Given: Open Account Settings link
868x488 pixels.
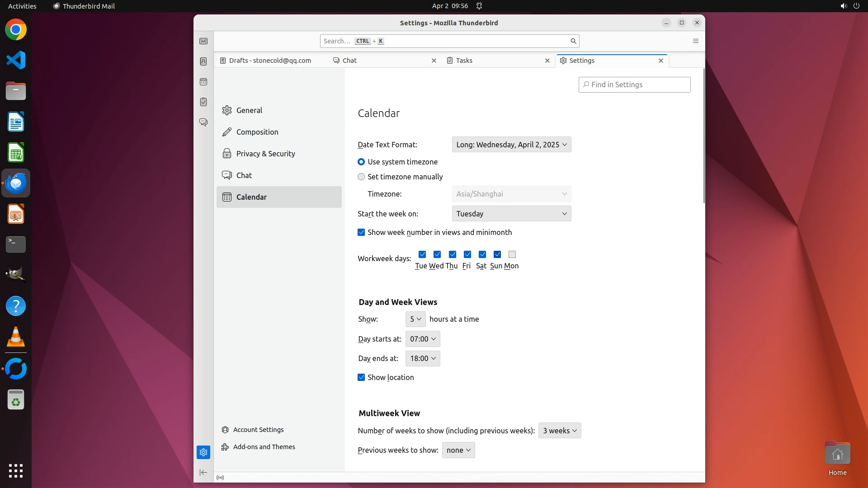Looking at the screenshot, I should pyautogui.click(x=258, y=430).
